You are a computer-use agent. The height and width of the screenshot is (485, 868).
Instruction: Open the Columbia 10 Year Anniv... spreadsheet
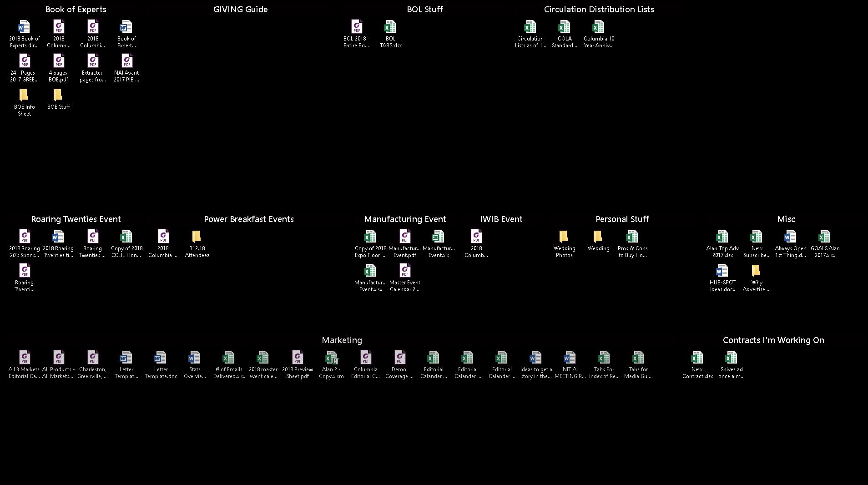pyautogui.click(x=599, y=34)
